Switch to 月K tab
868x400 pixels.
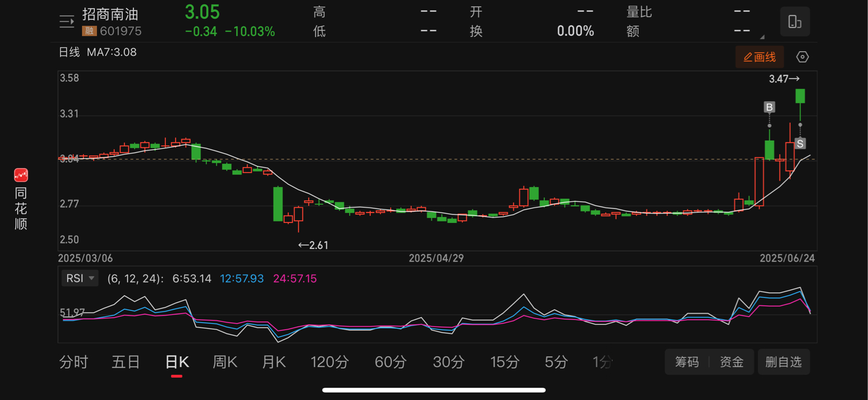274,362
